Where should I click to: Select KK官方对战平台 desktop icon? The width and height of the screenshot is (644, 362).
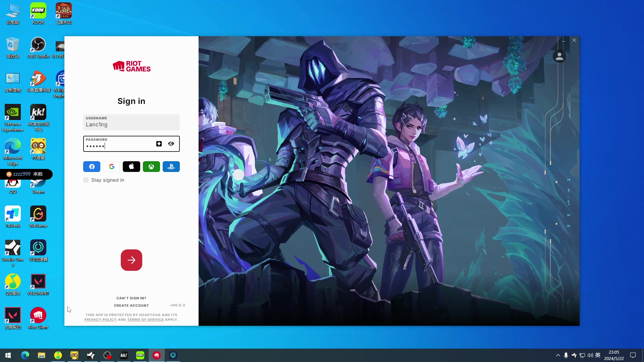(38, 118)
